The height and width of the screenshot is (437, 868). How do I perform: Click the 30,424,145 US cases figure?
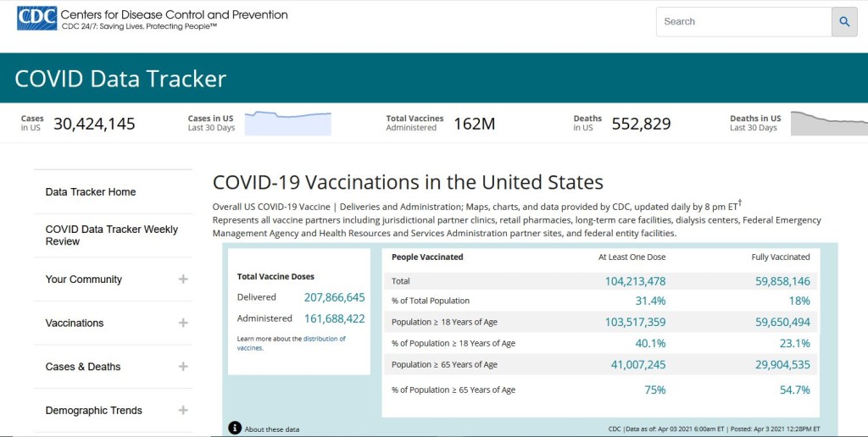coord(94,124)
